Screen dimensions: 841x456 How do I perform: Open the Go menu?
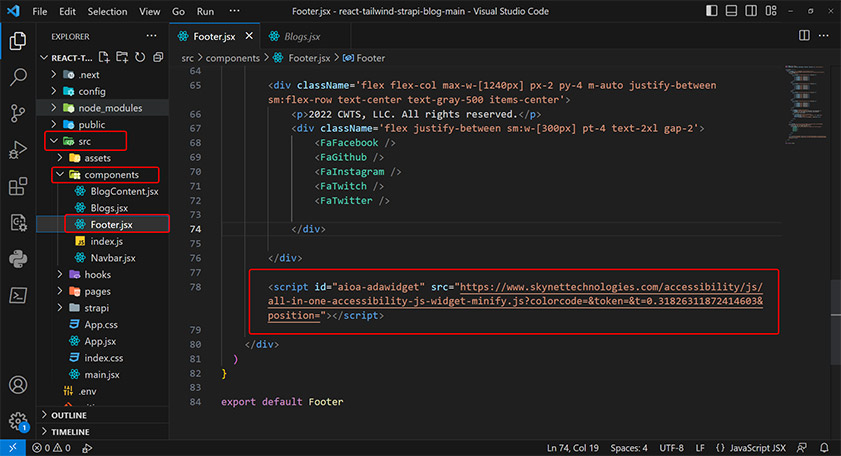pos(178,11)
